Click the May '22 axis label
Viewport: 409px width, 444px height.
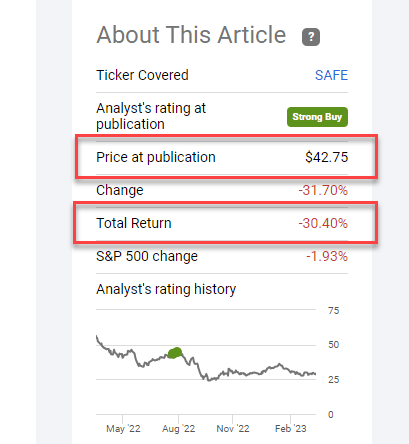[x=123, y=429]
